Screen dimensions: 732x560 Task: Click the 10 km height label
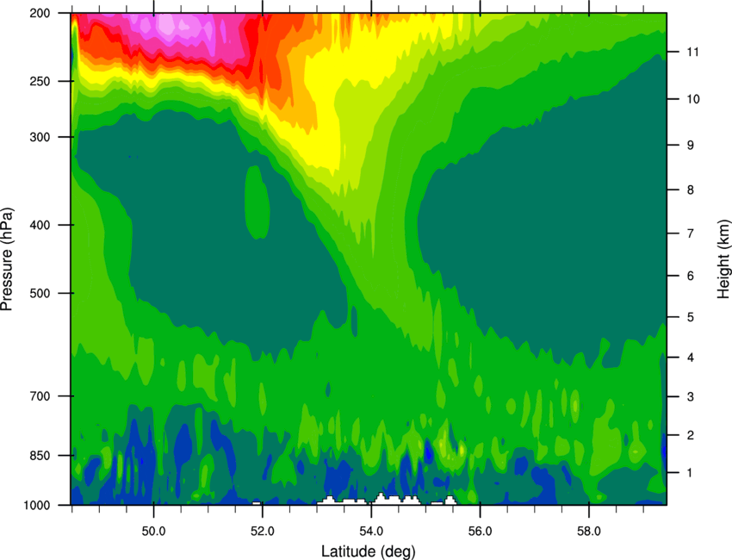[693, 99]
